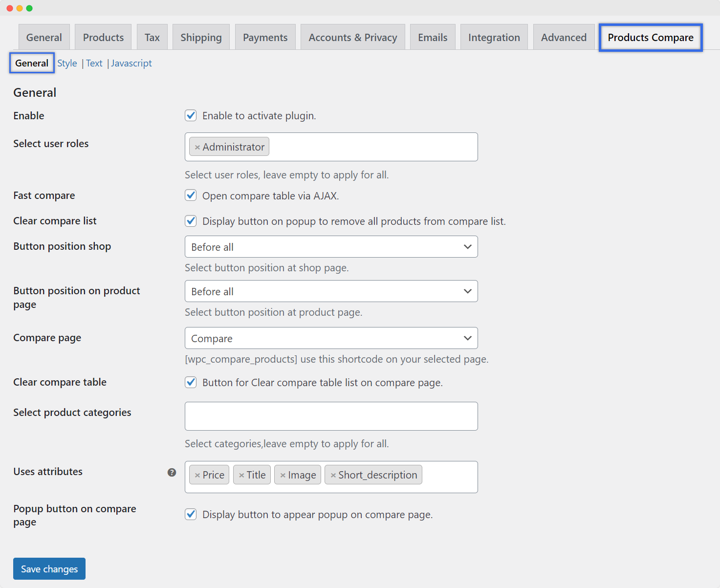Click the Save changes button
This screenshot has height=588, width=720.
click(x=49, y=569)
